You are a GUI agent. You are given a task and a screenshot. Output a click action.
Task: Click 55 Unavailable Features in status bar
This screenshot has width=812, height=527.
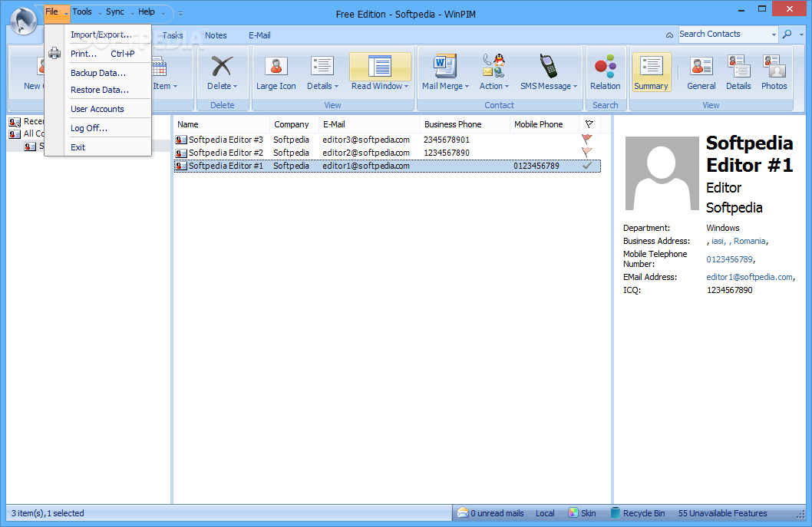[722, 513]
